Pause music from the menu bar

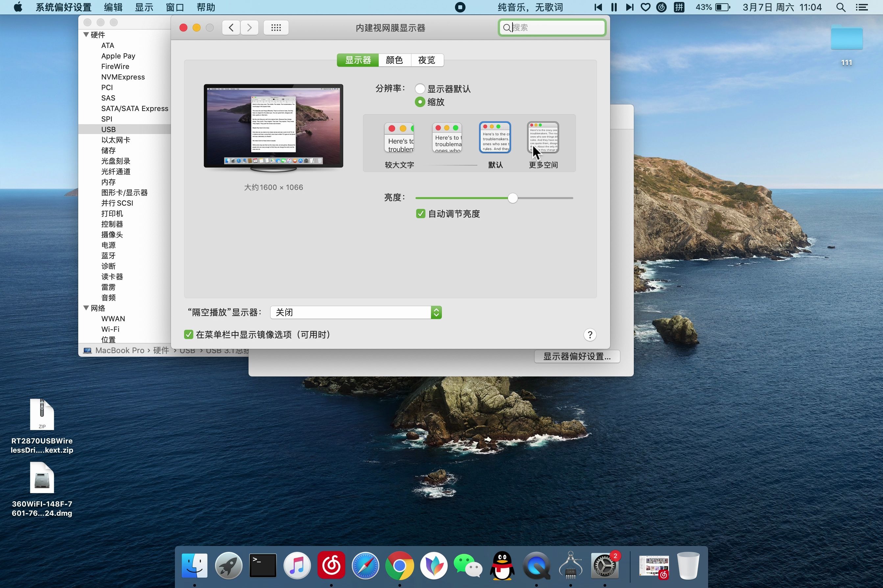click(614, 7)
